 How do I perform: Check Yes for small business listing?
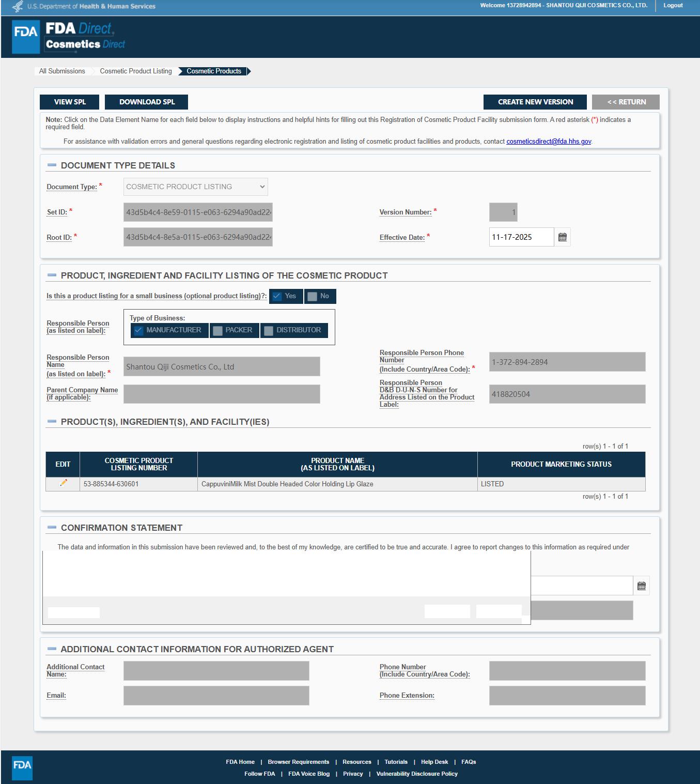tap(277, 296)
